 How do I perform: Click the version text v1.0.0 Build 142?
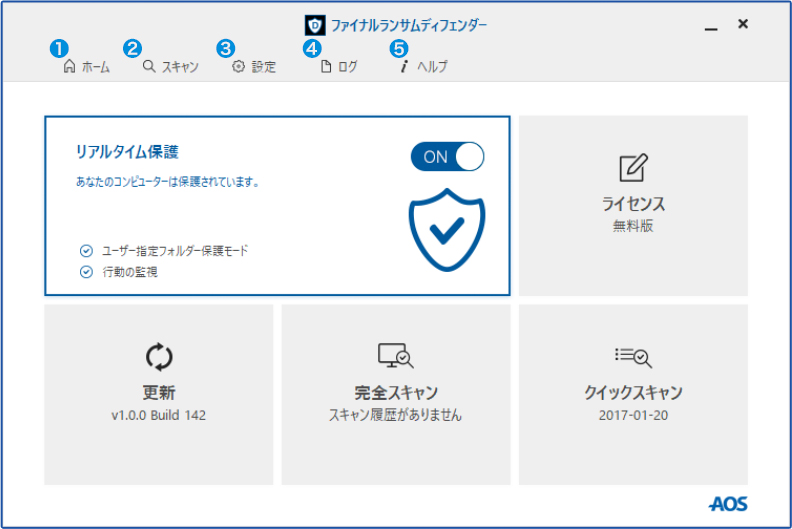click(159, 415)
